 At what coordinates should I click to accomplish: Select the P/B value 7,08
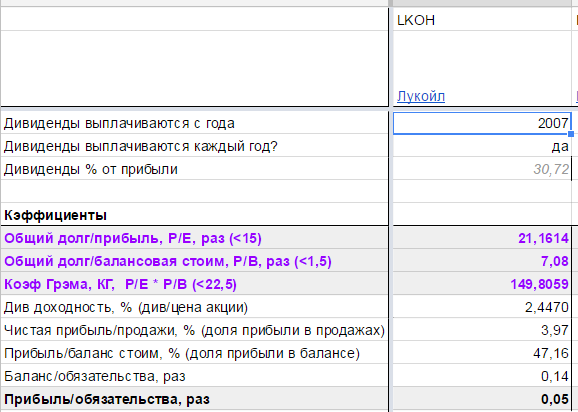tap(482, 261)
